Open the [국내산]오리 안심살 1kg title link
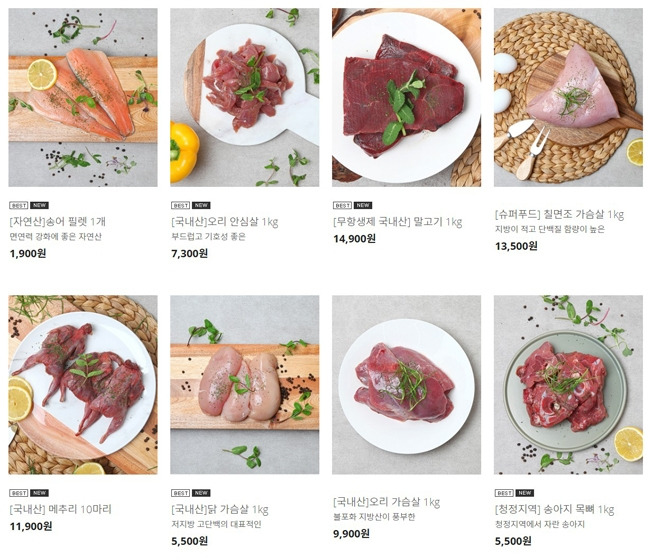Screen dimensions: 650x560 [x=225, y=222]
